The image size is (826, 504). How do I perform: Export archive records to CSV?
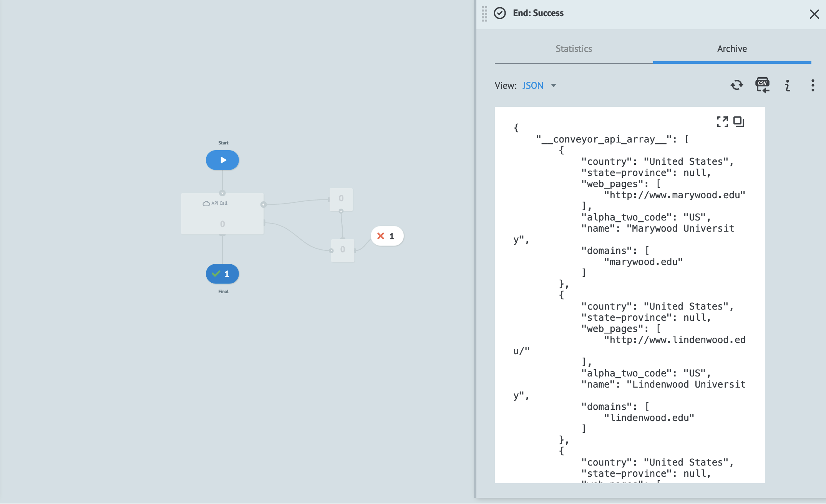coord(762,85)
